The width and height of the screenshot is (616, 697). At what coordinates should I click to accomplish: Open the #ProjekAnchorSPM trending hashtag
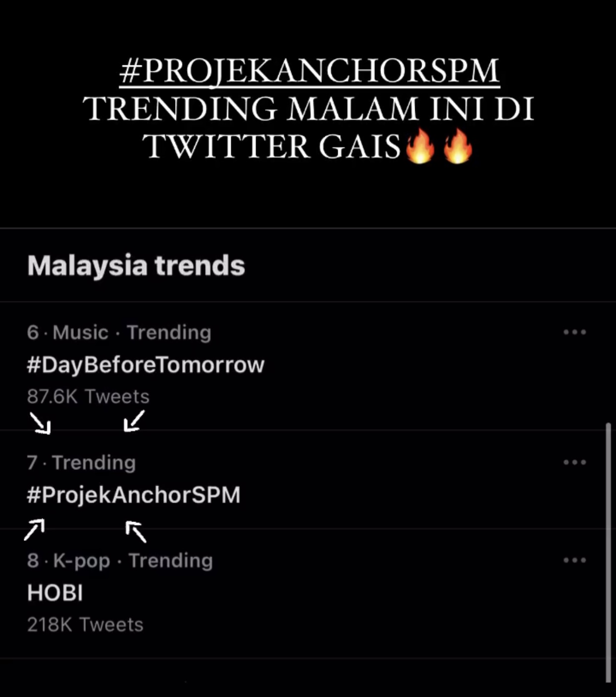(x=133, y=495)
